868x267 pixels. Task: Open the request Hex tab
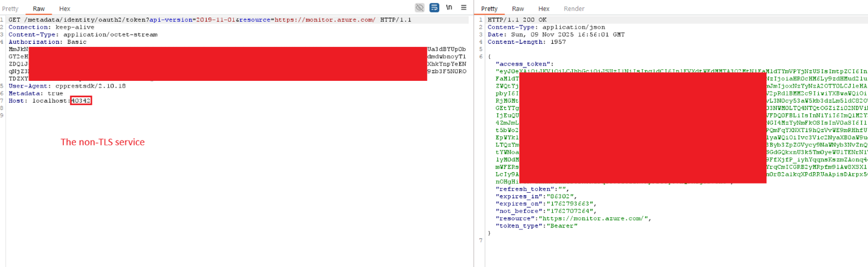(64, 9)
